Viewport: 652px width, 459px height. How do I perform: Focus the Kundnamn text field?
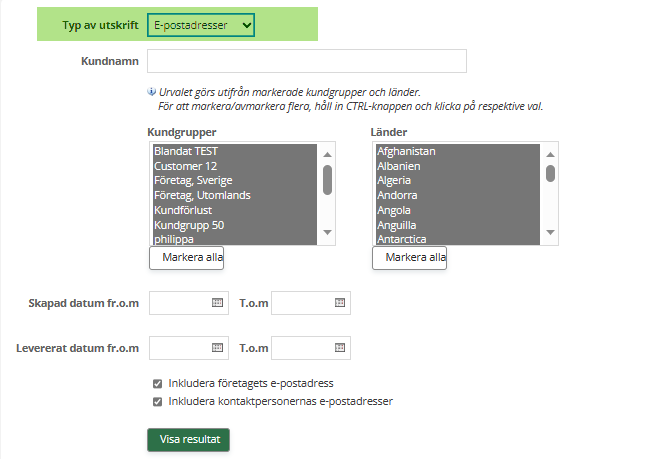click(x=307, y=62)
